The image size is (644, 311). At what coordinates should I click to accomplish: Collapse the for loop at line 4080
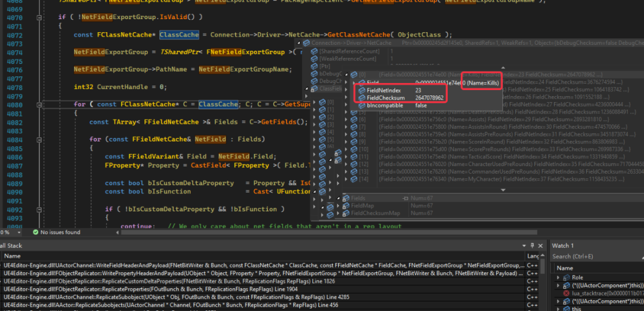pos(39,104)
